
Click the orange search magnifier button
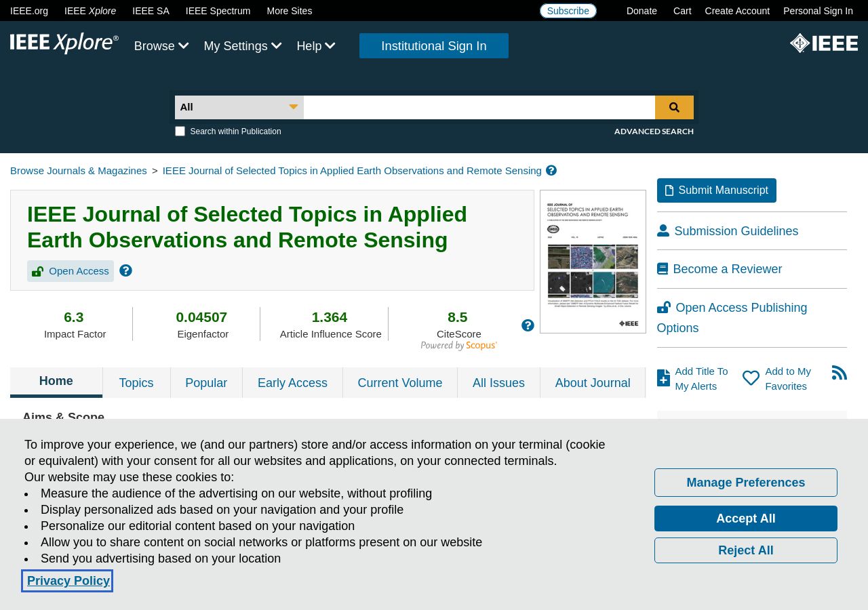pos(674,107)
